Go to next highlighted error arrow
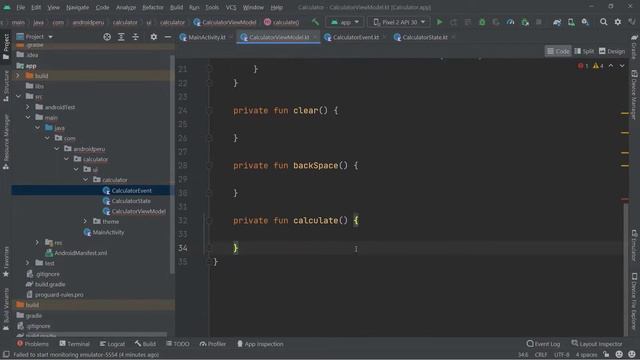640x360 pixels. click(622, 66)
